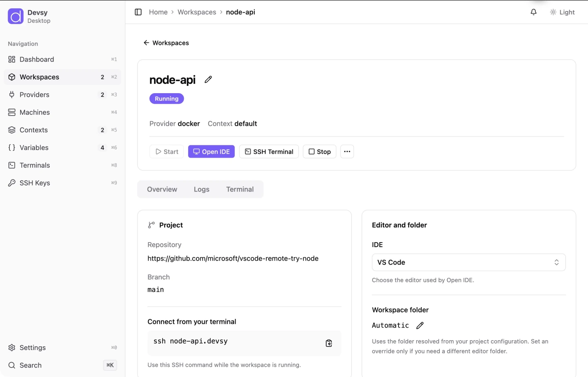Click the Contexts layers icon
588x377 pixels.
coord(12,130)
